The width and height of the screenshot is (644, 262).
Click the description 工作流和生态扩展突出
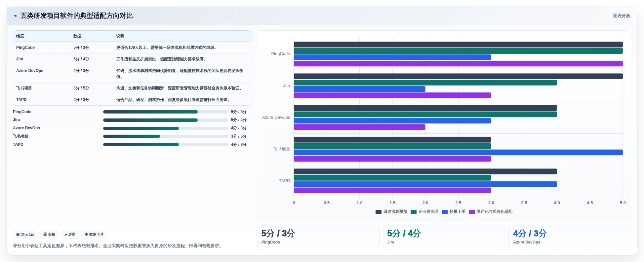click(162, 59)
